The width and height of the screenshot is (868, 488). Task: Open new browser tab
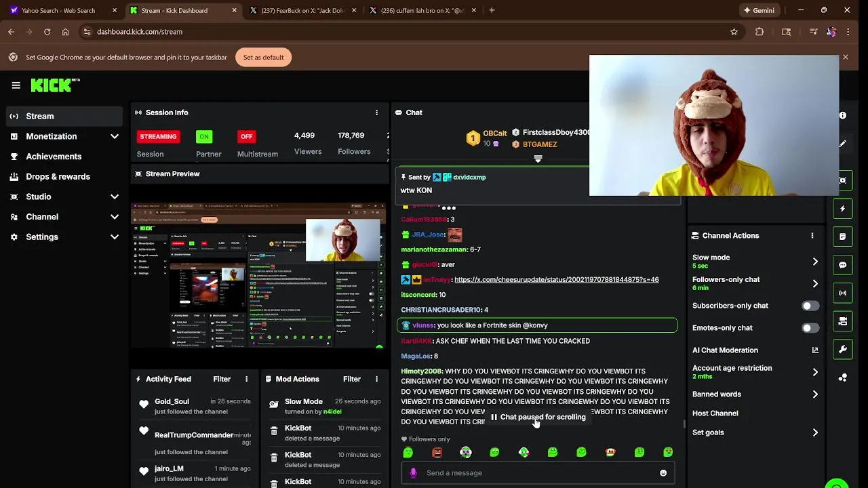click(492, 10)
